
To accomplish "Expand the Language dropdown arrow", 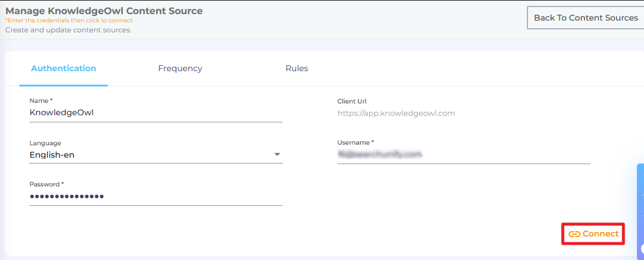I will click(x=277, y=155).
